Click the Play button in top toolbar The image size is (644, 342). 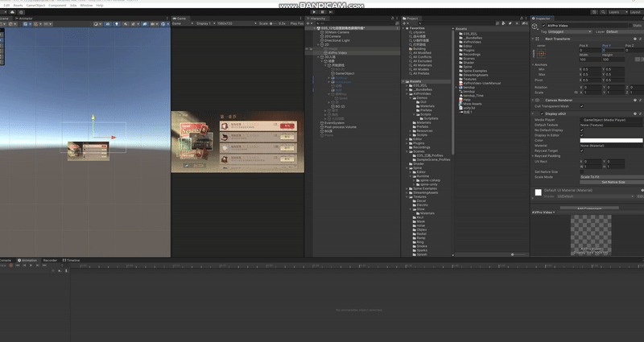coord(314,12)
